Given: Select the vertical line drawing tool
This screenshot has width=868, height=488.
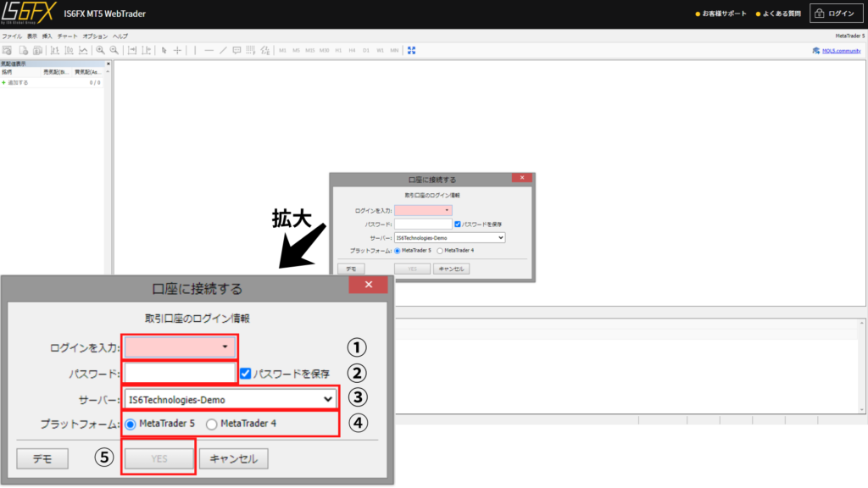Looking at the screenshot, I should pos(195,50).
